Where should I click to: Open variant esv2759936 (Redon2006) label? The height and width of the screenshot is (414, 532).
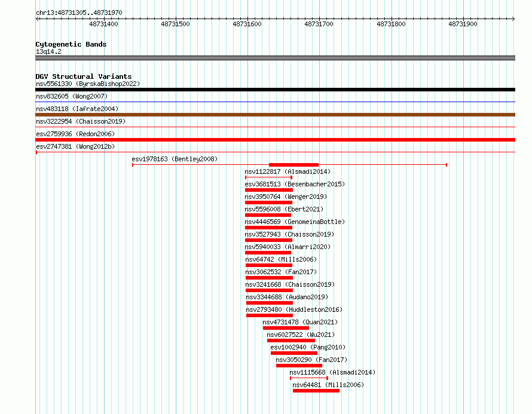click(75, 134)
